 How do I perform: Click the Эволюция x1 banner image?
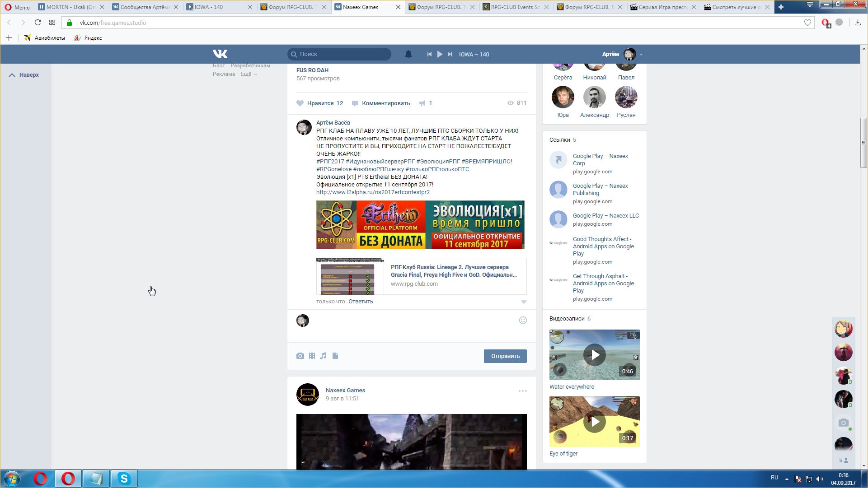[420, 225]
